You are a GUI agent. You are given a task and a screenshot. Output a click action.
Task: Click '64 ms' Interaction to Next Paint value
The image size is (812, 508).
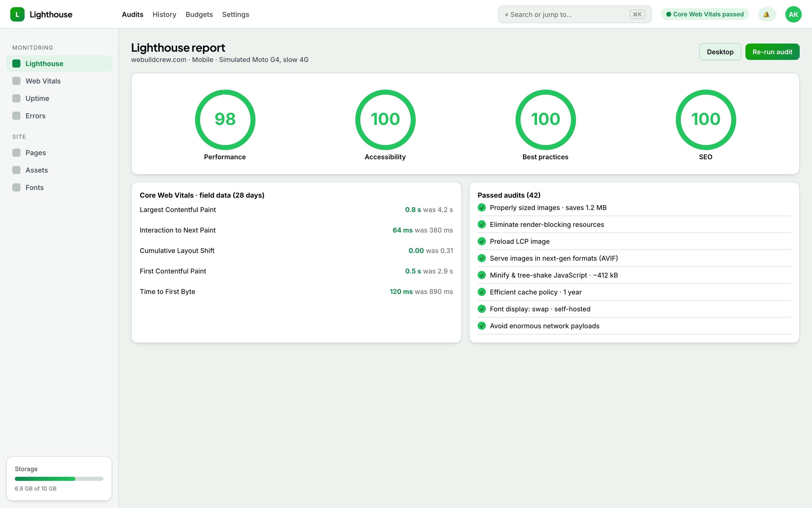(x=402, y=230)
